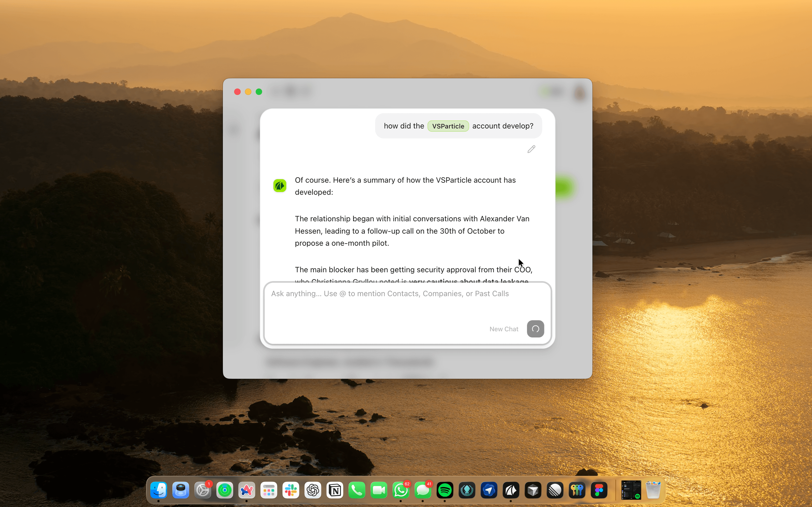The height and width of the screenshot is (507, 812).
Task: Start a New Chat
Action: pyautogui.click(x=504, y=329)
